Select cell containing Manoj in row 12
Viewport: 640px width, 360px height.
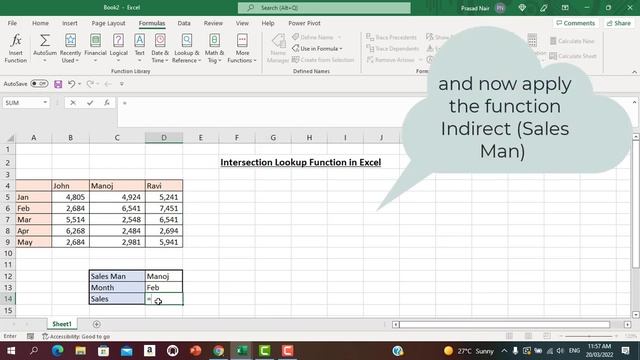[x=164, y=276]
